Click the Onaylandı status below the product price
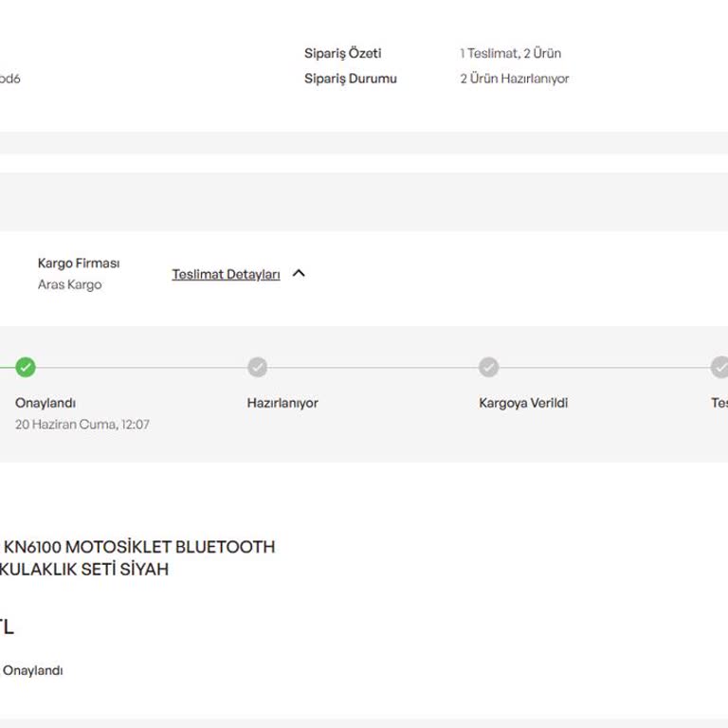The height and width of the screenshot is (728, 728). (32, 671)
